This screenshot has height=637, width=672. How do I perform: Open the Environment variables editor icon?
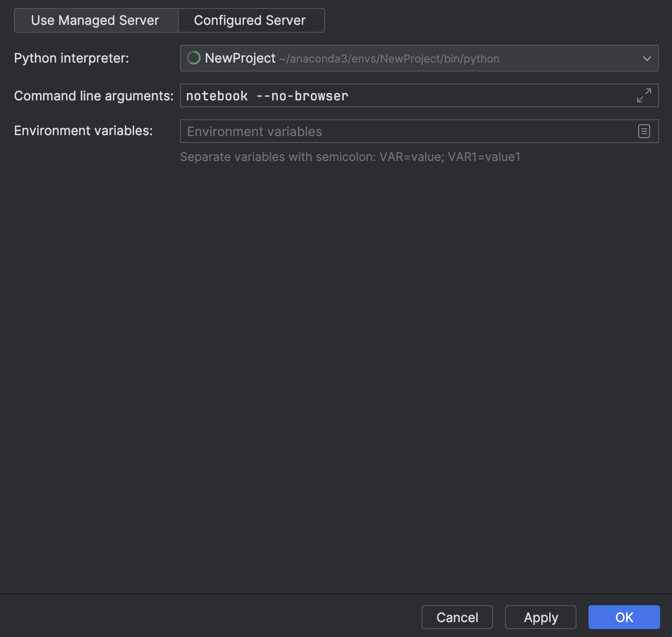click(x=644, y=131)
